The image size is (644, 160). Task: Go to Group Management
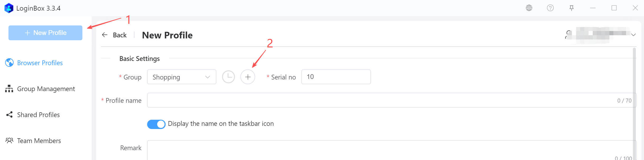click(46, 89)
